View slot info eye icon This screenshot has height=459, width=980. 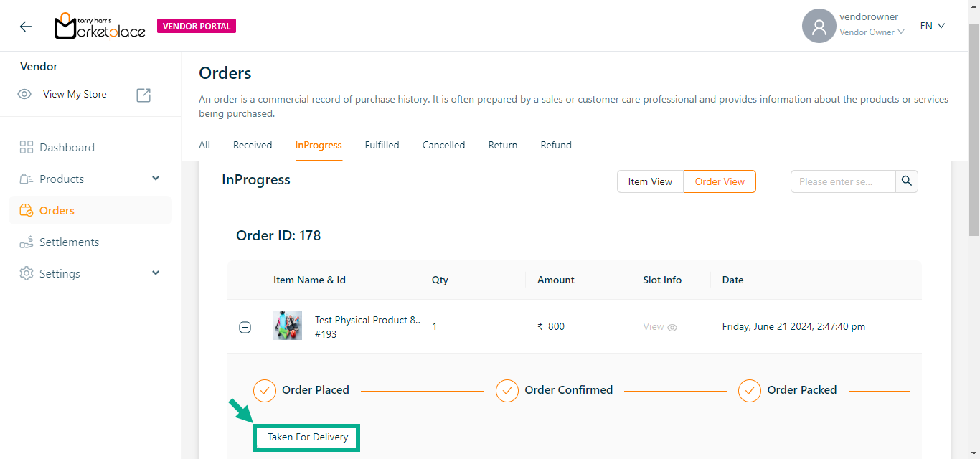point(672,327)
